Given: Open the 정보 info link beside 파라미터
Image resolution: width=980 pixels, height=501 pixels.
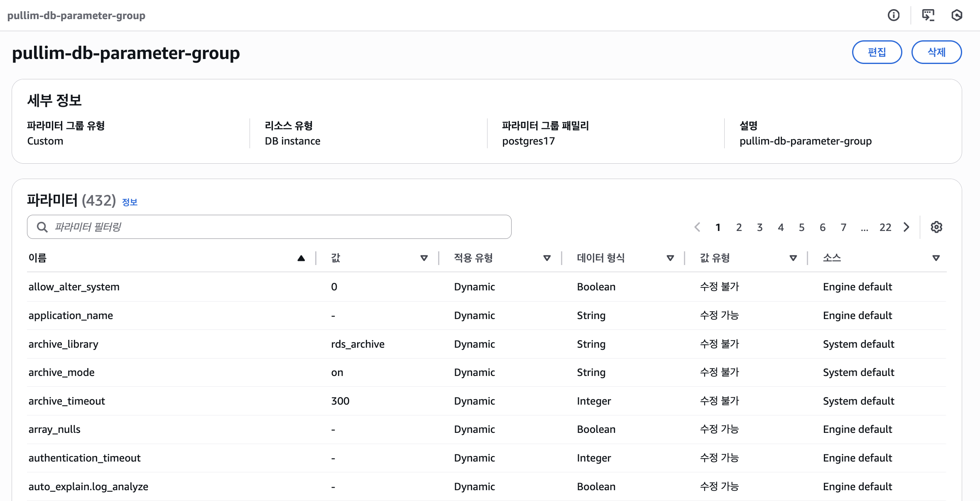Looking at the screenshot, I should click(x=130, y=202).
